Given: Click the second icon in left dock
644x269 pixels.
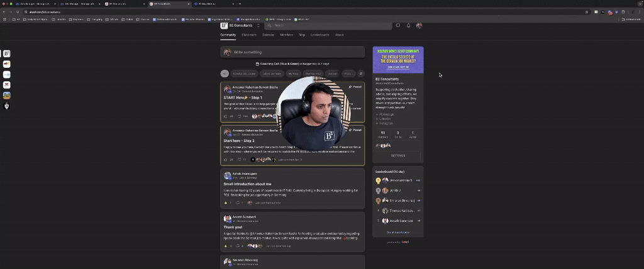Looking at the screenshot, I should 6,64.
